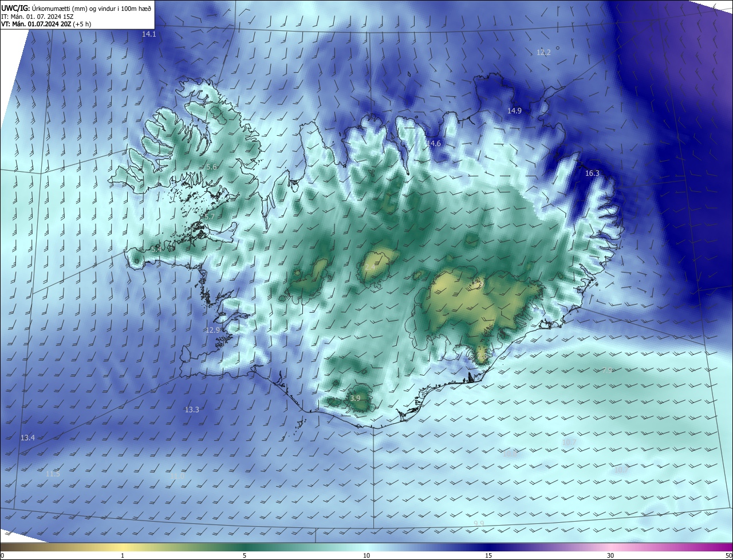733x560 pixels.
Task: Click the brown colour band between 0 and 1
Action: (x=61, y=547)
